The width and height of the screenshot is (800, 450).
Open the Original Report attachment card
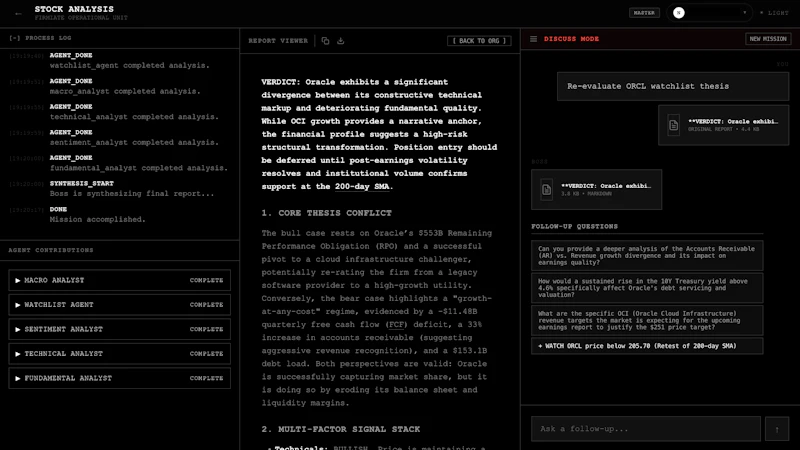(x=723, y=125)
